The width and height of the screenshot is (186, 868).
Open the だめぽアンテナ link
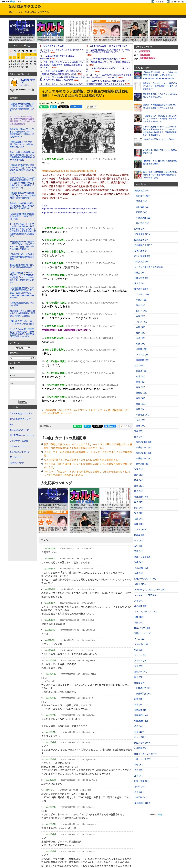(x=17, y=463)
